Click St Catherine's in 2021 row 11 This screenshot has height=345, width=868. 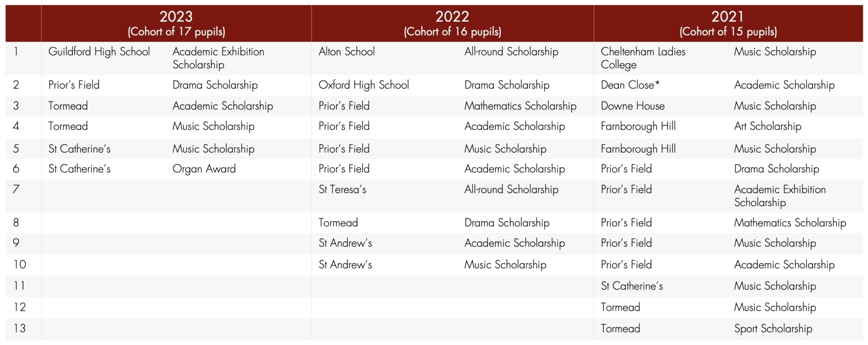[632, 286]
